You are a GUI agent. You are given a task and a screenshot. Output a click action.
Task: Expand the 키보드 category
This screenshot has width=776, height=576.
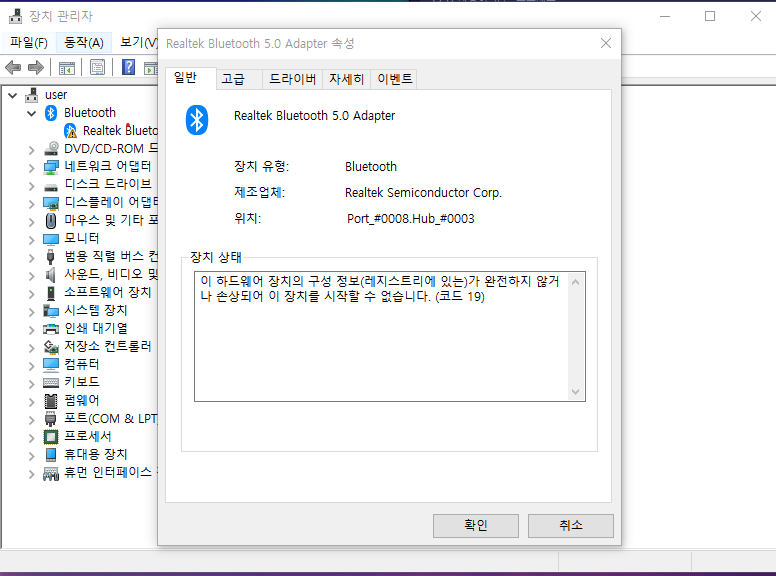click(x=32, y=384)
